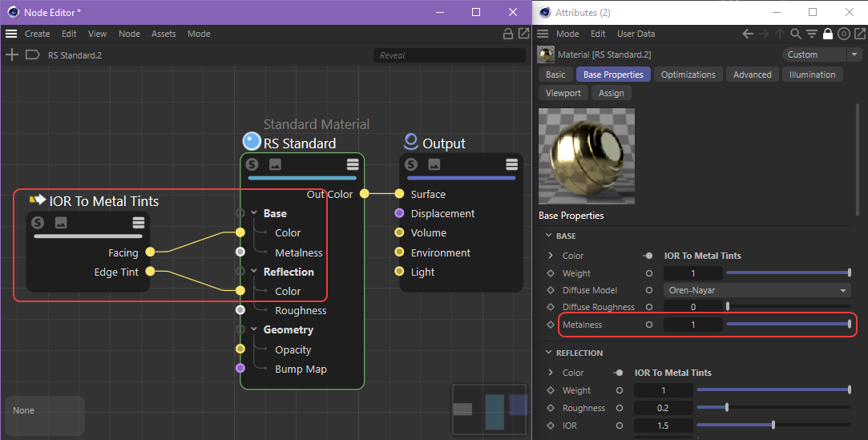This screenshot has height=440, width=868.
Task: Collapse the Base group on RS Standard node
Action: [254, 213]
